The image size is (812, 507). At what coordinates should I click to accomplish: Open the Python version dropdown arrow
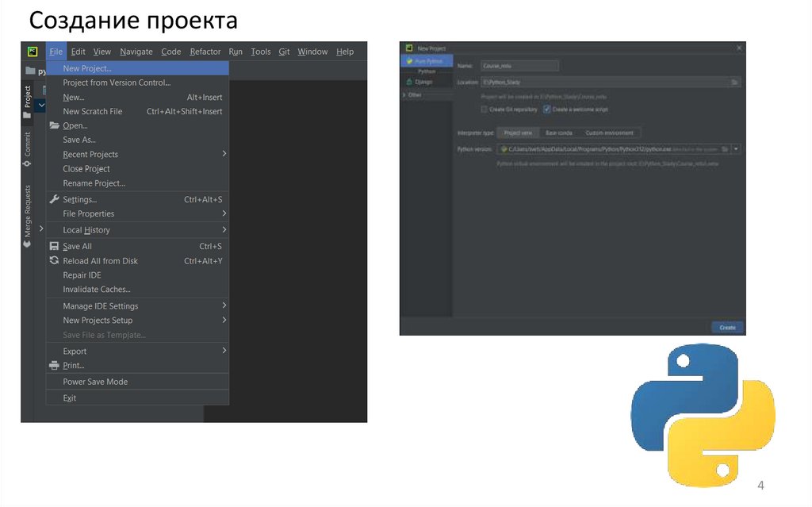pyautogui.click(x=736, y=149)
